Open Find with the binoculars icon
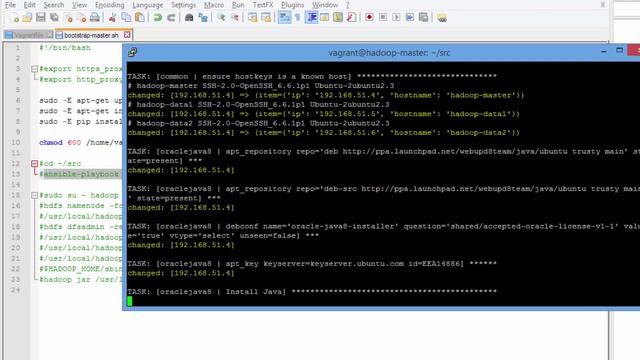640x360 pixels. [189, 18]
